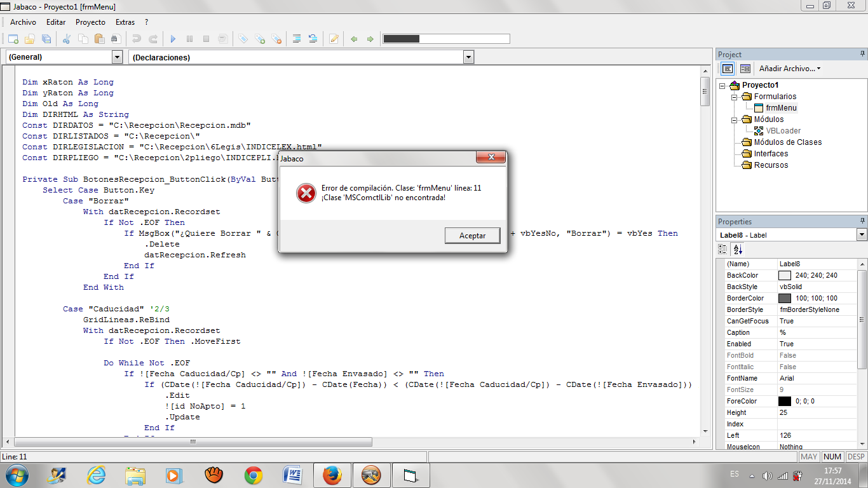
Task: Click the pause execution icon
Action: click(189, 39)
